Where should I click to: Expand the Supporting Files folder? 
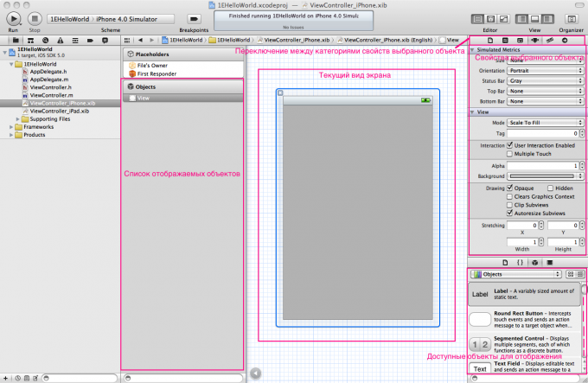click(17, 118)
